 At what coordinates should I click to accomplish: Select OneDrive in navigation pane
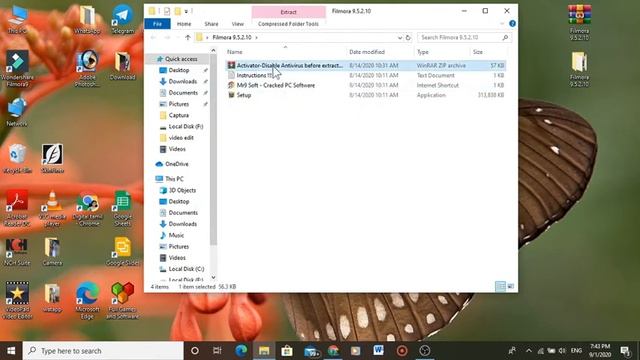tap(176, 164)
